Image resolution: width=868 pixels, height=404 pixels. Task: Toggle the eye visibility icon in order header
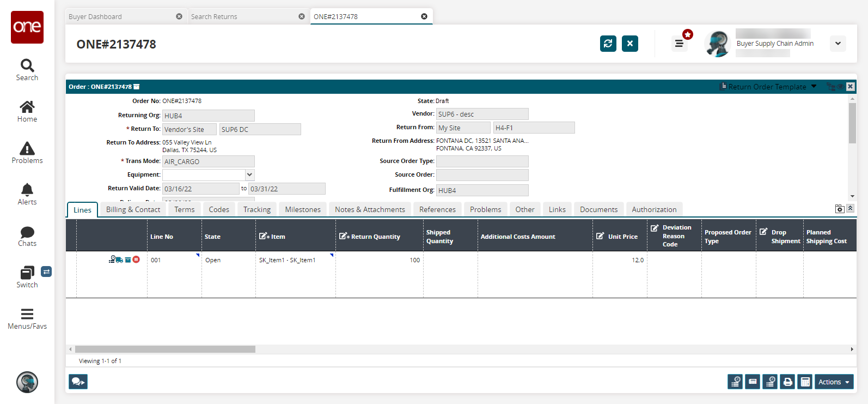(x=840, y=87)
